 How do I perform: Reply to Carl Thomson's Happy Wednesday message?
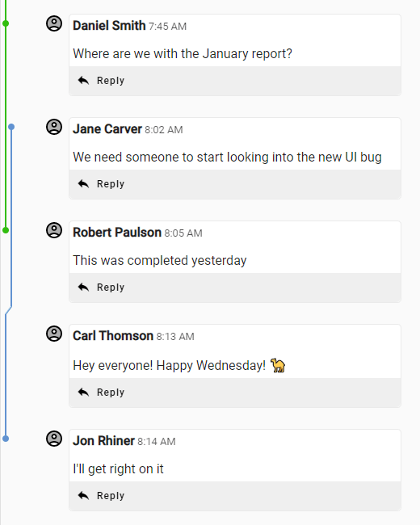[x=101, y=392]
